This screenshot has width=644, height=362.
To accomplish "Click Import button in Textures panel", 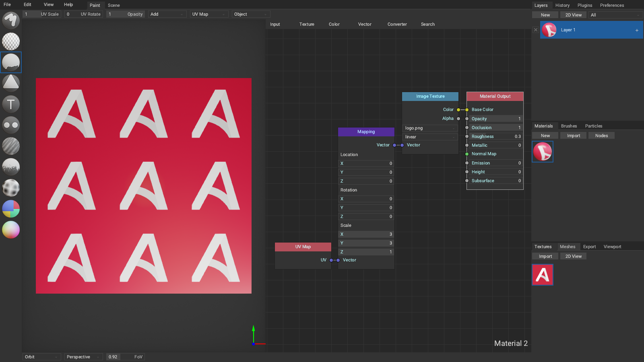I will (545, 256).
